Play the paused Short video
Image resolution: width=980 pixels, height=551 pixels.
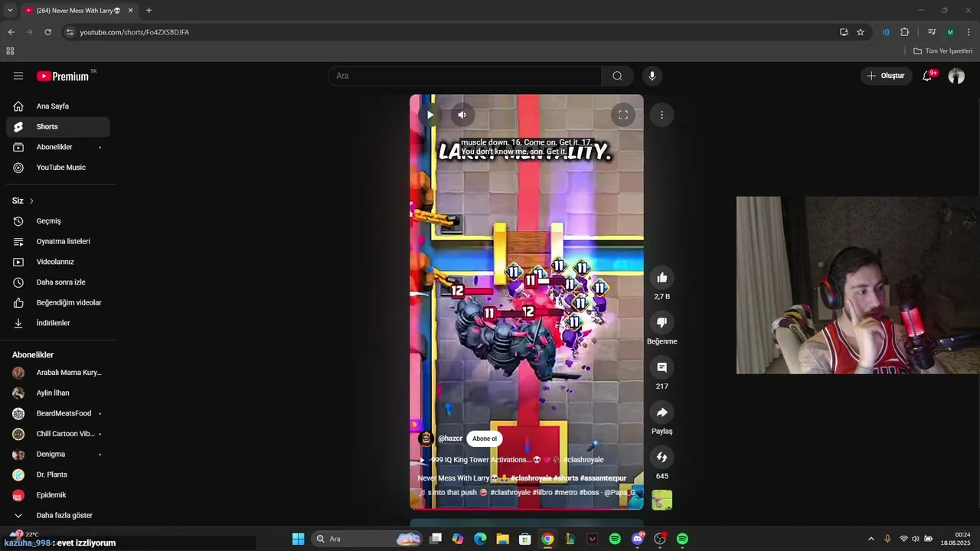(x=430, y=115)
